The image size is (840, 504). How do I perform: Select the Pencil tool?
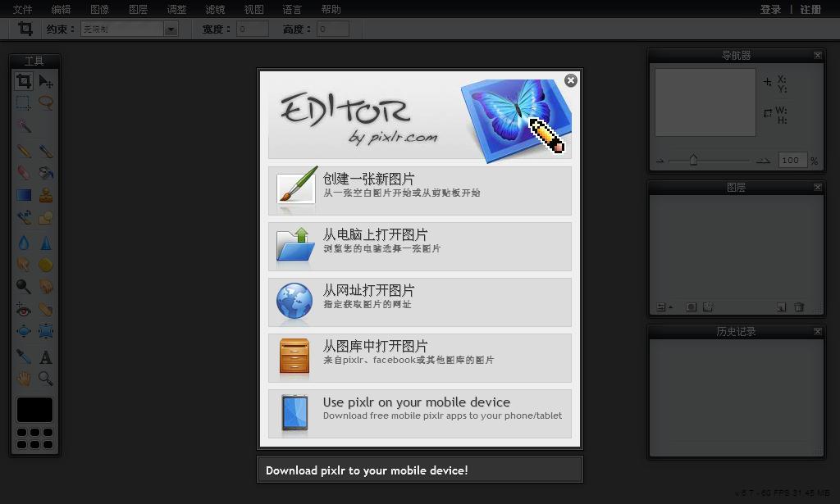coord(24,151)
